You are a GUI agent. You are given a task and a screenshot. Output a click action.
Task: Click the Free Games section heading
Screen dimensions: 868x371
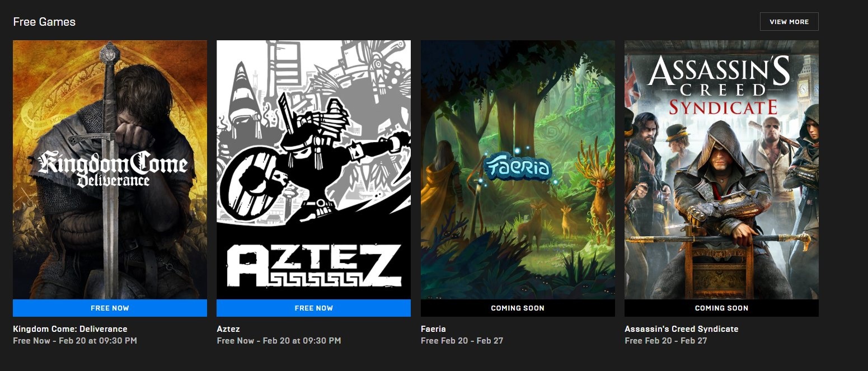pyautogui.click(x=44, y=22)
